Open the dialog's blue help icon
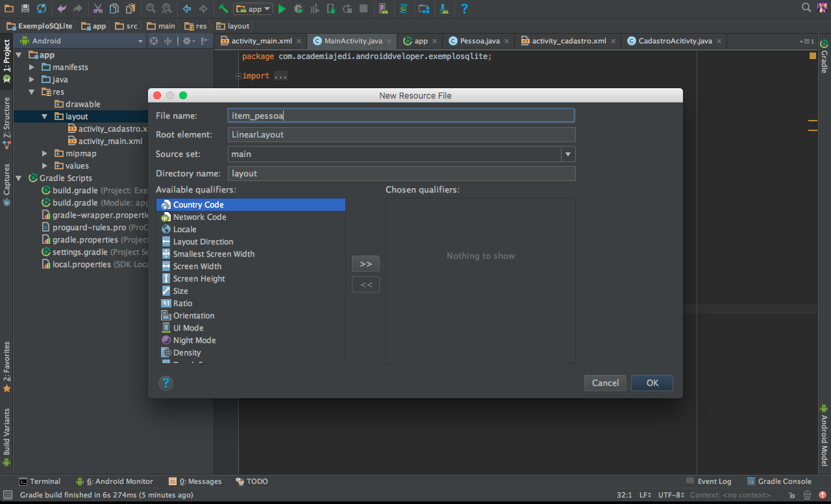The image size is (831, 504). [x=166, y=383]
